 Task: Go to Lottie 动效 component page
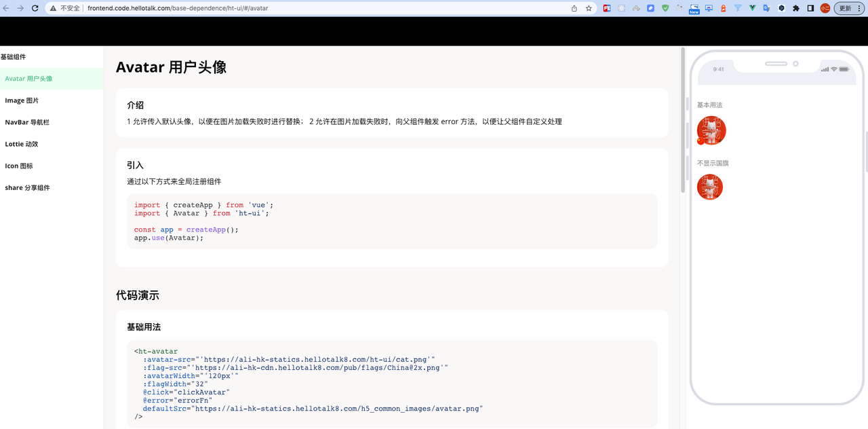[x=22, y=144]
